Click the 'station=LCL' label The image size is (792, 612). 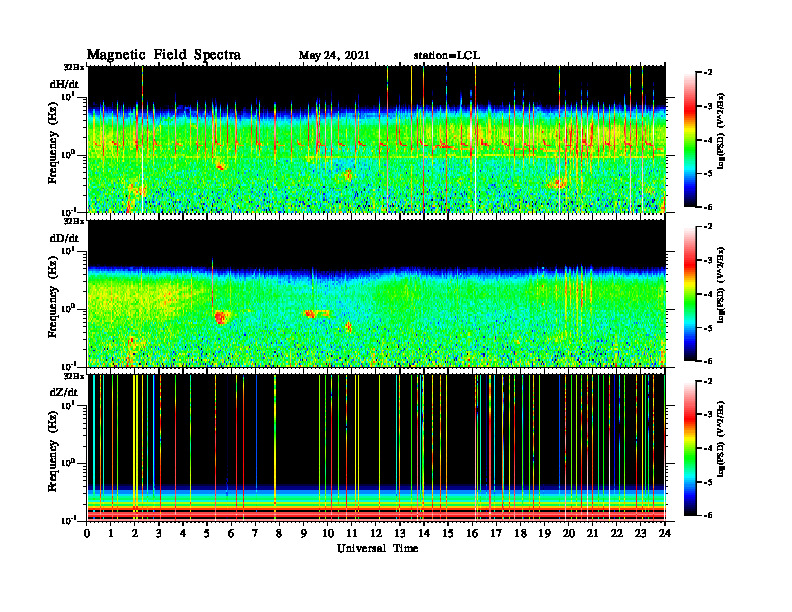pyautogui.click(x=447, y=55)
